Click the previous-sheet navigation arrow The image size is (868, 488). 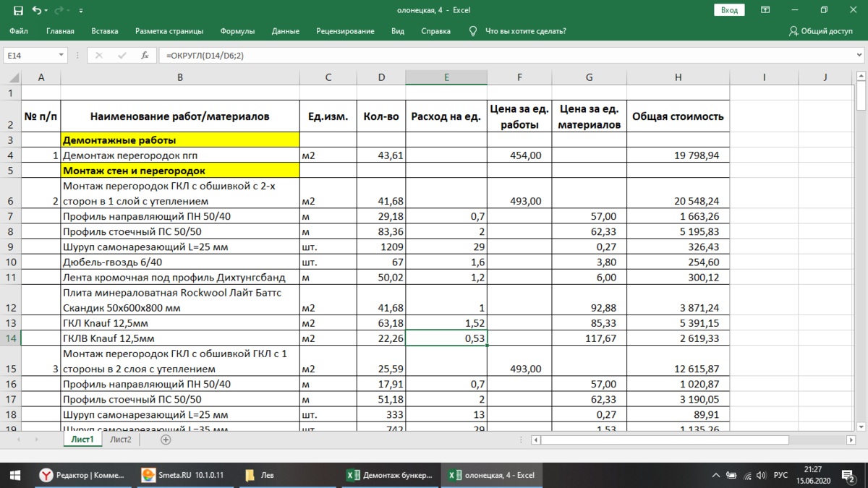pos(17,440)
